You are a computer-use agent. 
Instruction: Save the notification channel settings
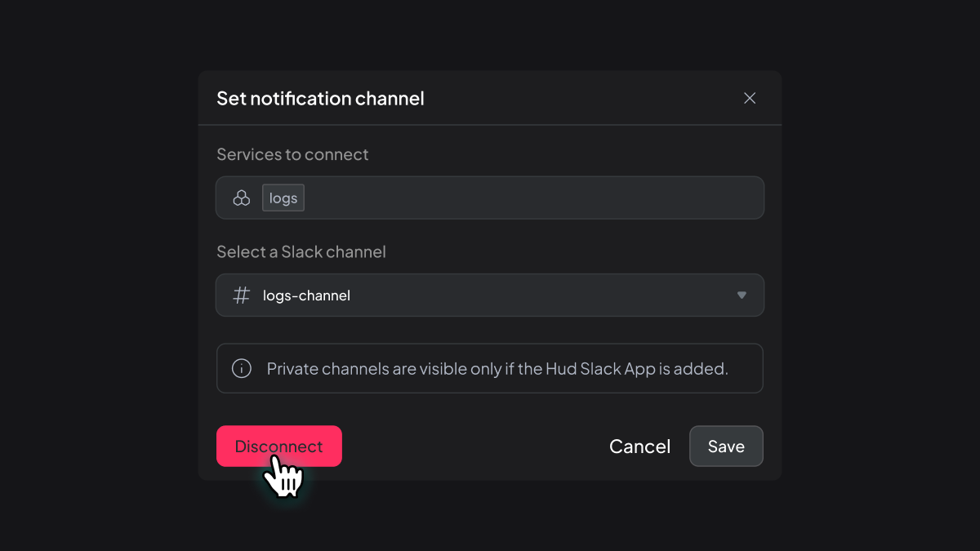click(x=726, y=447)
